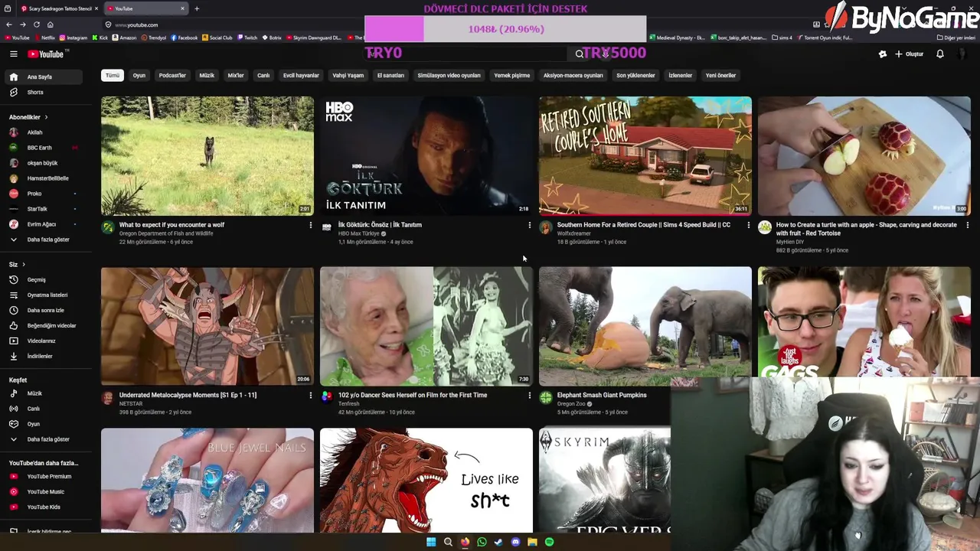Open Beğendiğim videolar liked videos
The width and height of the screenshot is (980, 551).
[x=42, y=325]
